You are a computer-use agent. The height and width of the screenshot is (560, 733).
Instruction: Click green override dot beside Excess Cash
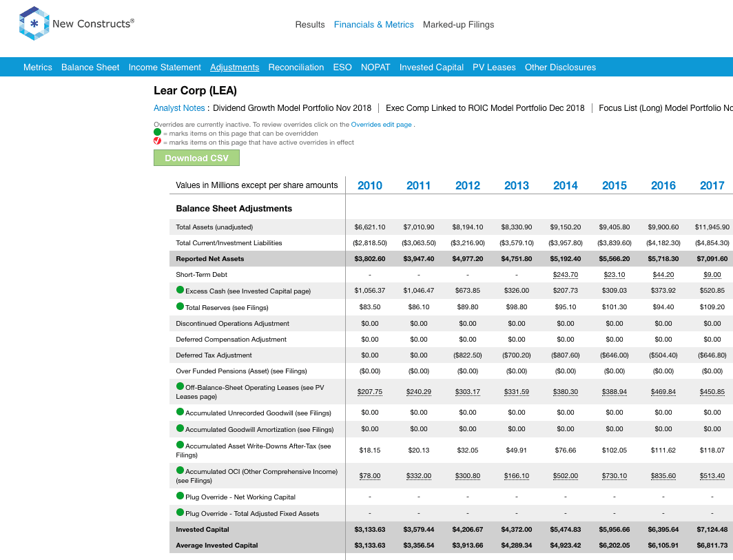180,290
